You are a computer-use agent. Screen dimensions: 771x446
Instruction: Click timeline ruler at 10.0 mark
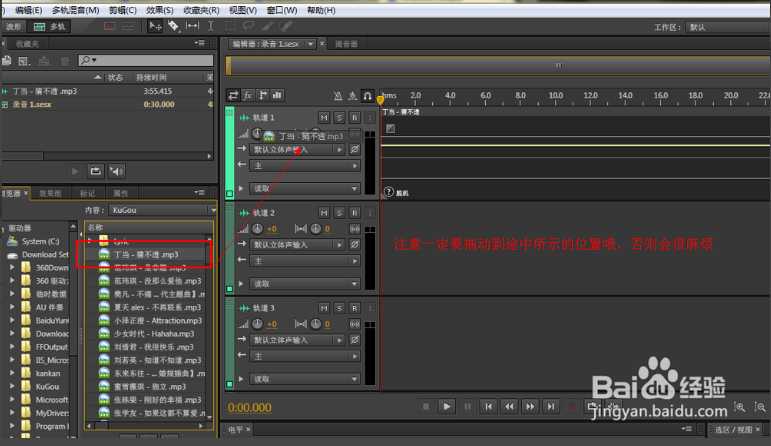coord(556,97)
